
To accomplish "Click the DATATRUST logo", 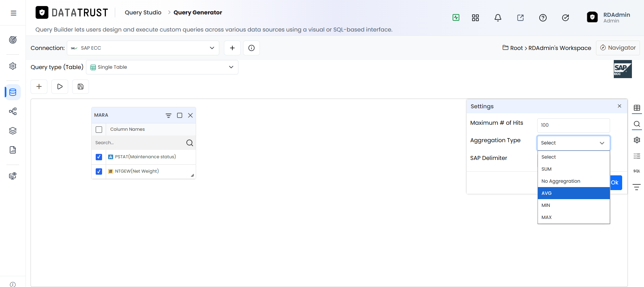I will coord(72,13).
